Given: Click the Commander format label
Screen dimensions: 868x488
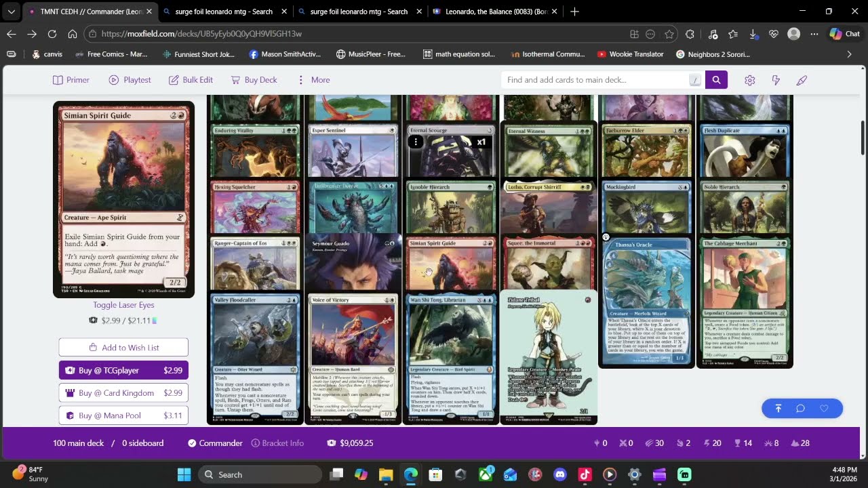Looking at the screenshot, I should click(x=216, y=443).
